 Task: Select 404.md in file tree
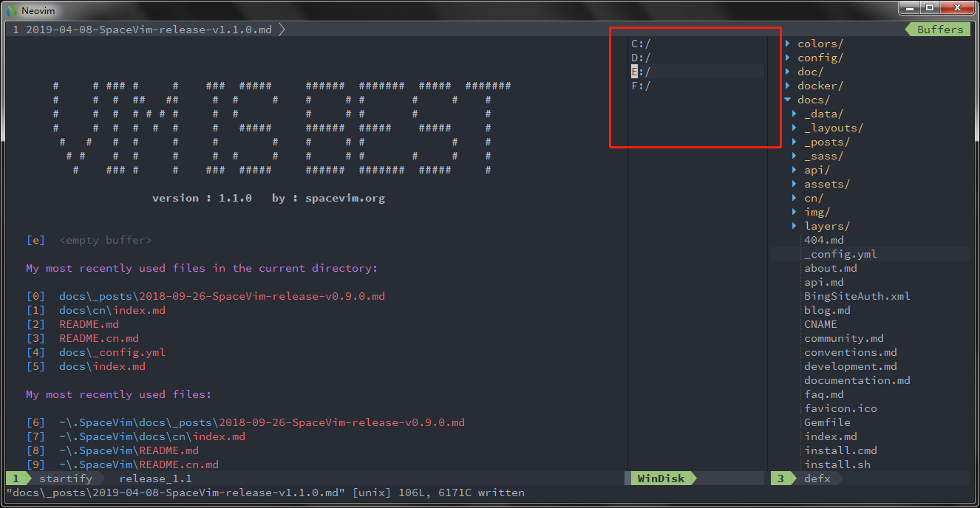click(x=824, y=240)
